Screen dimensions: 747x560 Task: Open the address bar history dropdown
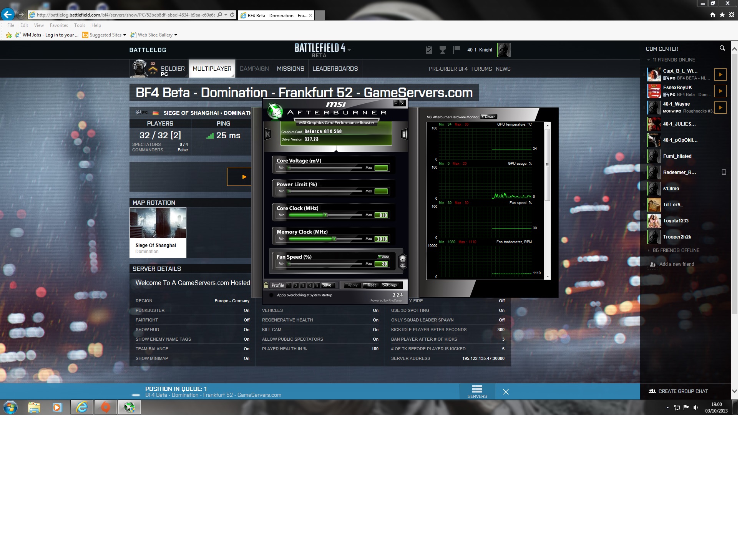click(x=226, y=15)
